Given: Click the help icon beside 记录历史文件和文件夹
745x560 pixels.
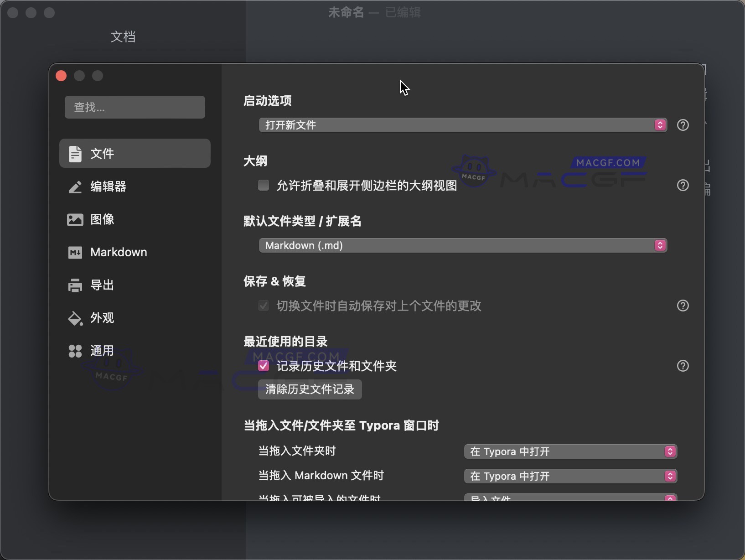Looking at the screenshot, I should coord(683,366).
